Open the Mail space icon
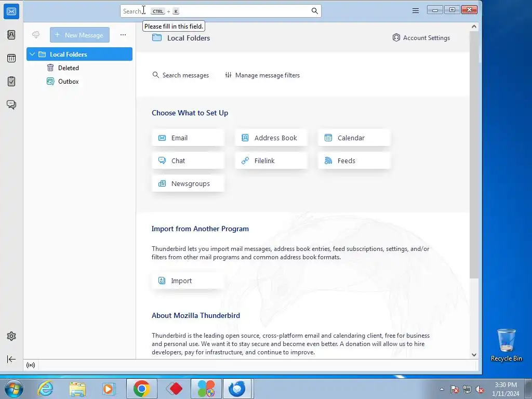This screenshot has width=532, height=399. coord(11,11)
